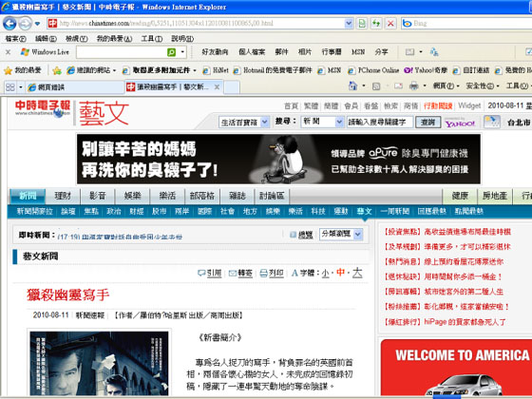
Task: Open the 工具(T) menu in menu bar
Action: [151, 39]
